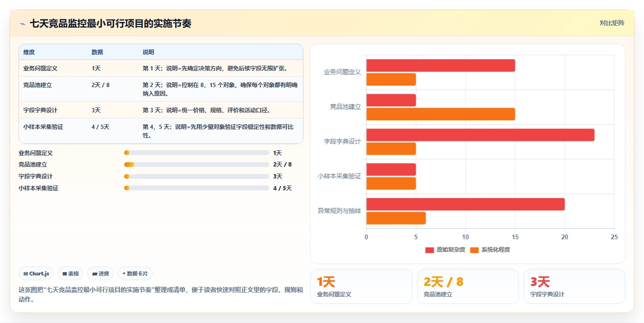Screen dimensions: 644x323
Task: Open the 1天 业务问题定义 data card
Action: pos(361,286)
